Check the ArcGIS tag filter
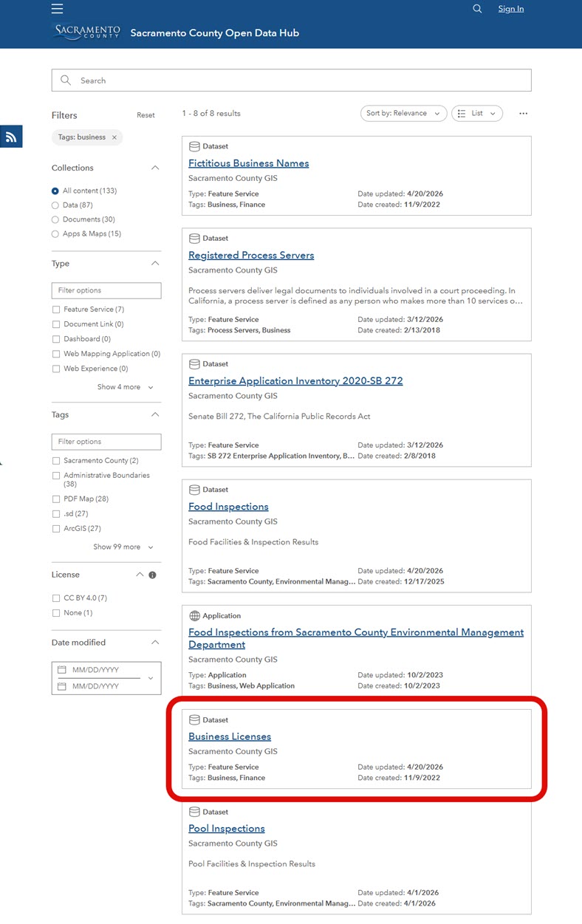Image resolution: width=582 pixels, height=924 pixels. point(56,529)
